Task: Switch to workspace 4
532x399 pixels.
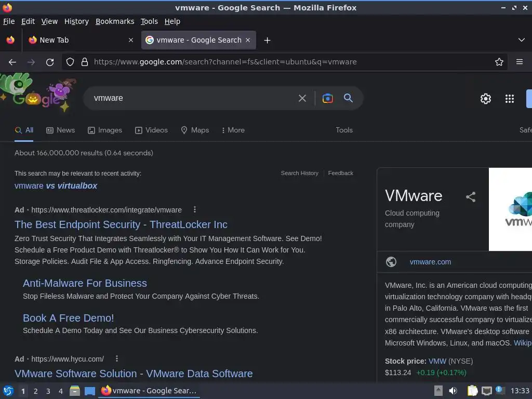Action: coord(61,391)
